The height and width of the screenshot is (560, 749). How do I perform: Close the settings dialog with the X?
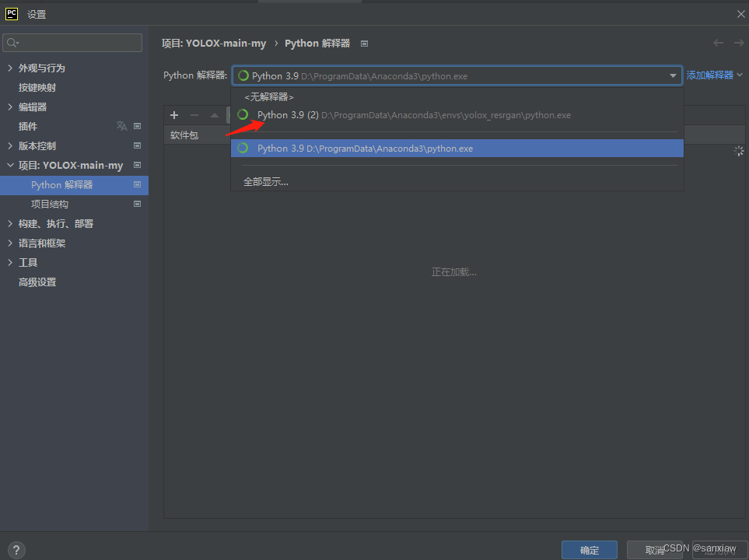click(x=741, y=14)
